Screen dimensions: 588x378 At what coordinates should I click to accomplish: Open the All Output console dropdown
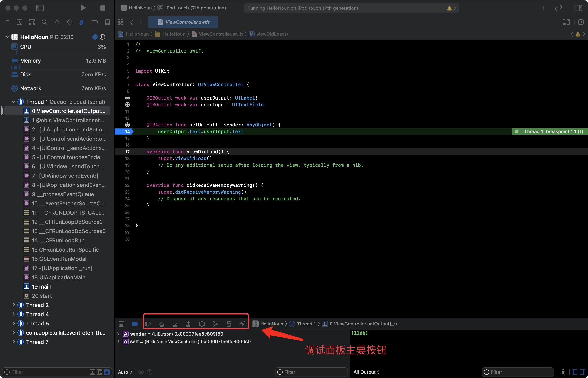tap(366, 372)
